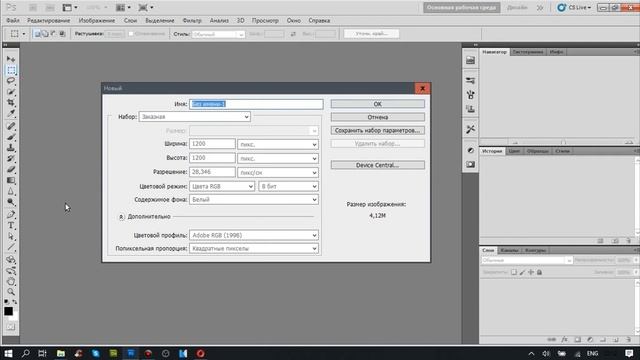Open the Ширина units dropdown
The width and height of the screenshot is (640, 360).
[278, 144]
